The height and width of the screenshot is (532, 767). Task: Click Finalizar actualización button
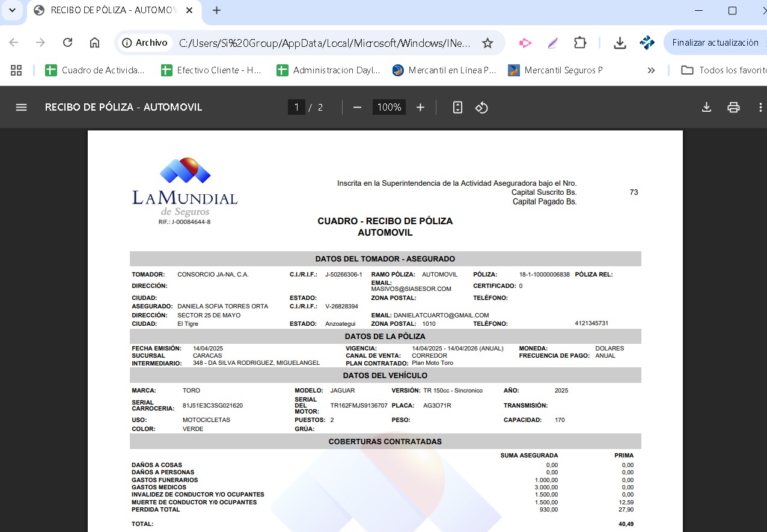click(715, 43)
